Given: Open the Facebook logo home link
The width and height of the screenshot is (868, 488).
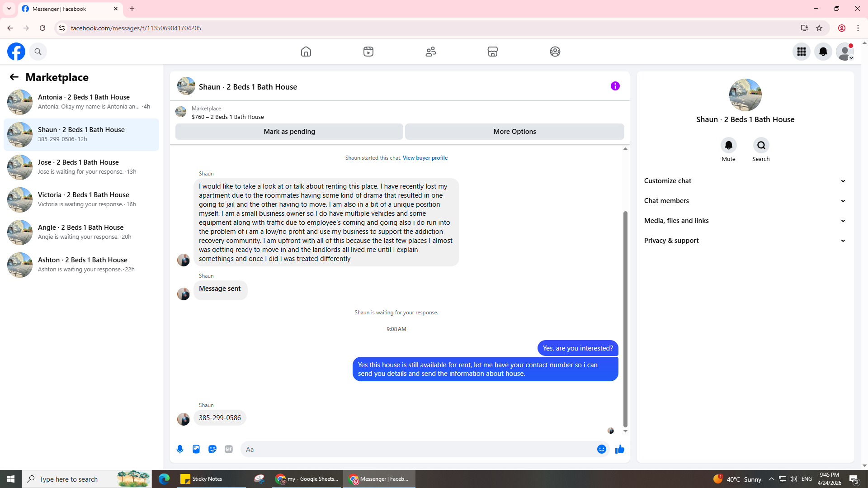Looking at the screenshot, I should 16,52.
